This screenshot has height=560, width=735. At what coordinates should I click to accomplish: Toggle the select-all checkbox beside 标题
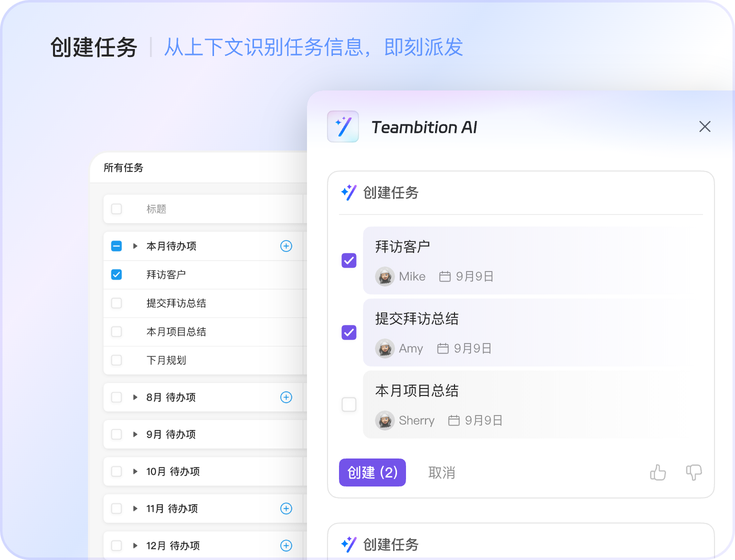tap(116, 209)
